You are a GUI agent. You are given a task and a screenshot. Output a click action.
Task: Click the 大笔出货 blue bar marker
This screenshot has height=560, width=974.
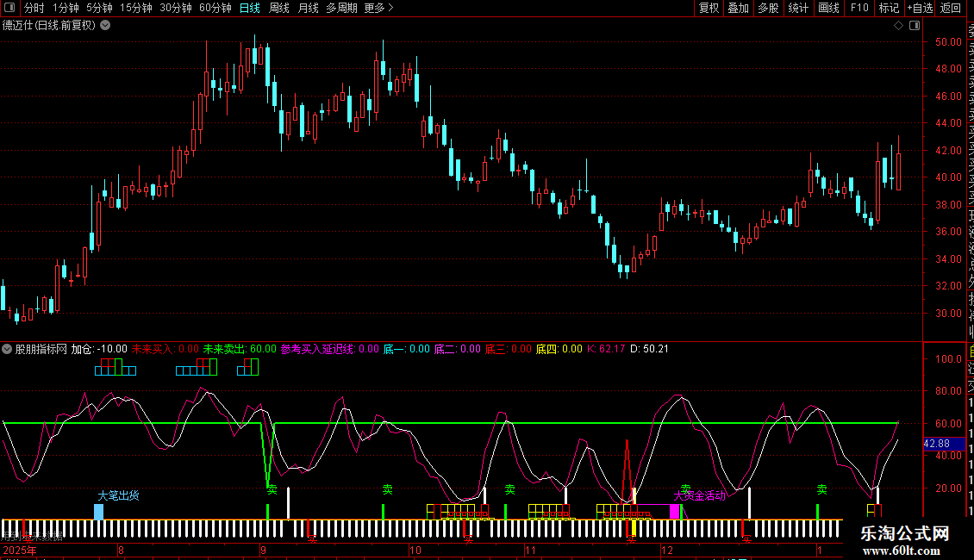pyautogui.click(x=98, y=512)
